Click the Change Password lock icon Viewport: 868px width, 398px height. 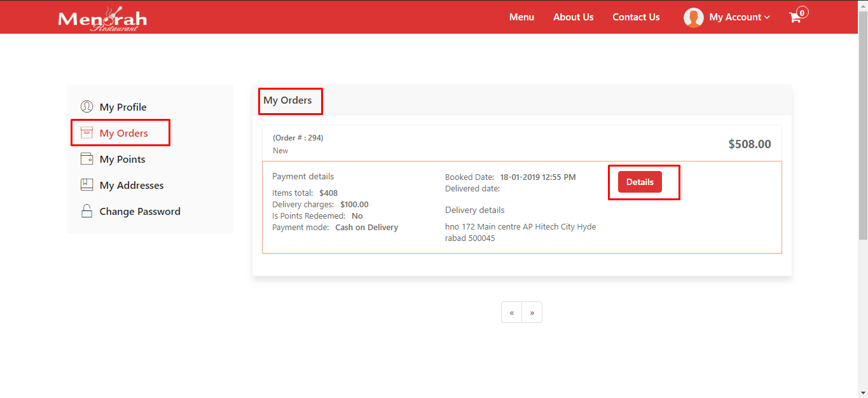[86, 211]
